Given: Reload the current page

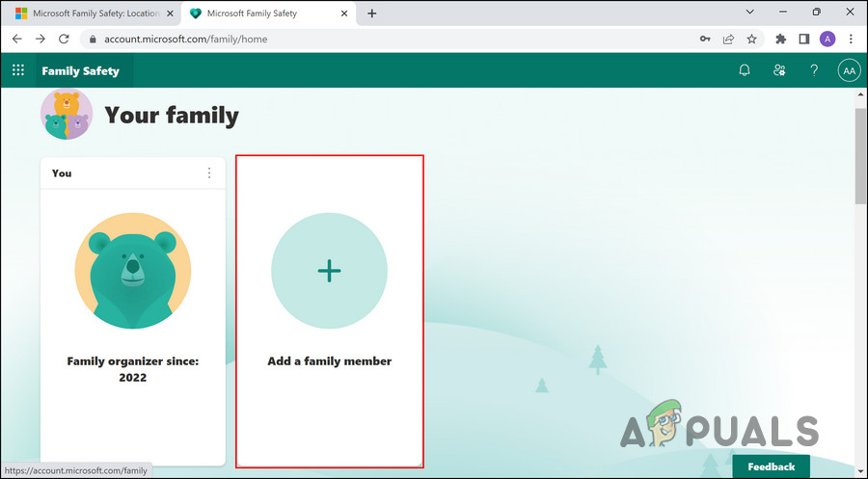Looking at the screenshot, I should point(65,39).
